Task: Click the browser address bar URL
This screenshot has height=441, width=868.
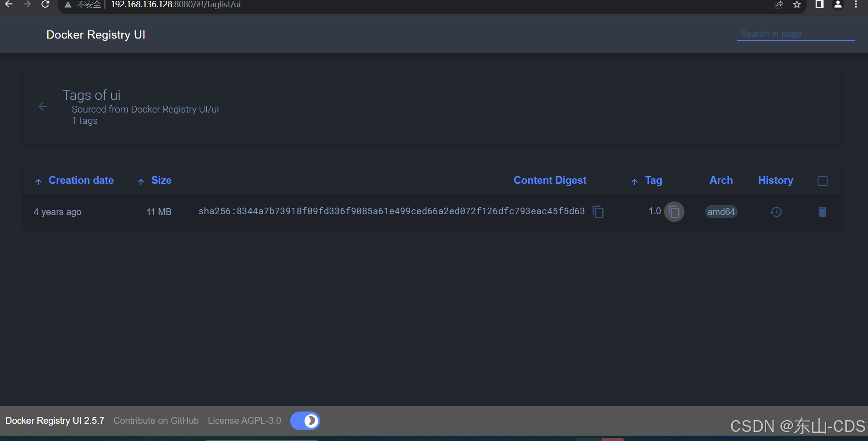Action: pyautogui.click(x=176, y=5)
